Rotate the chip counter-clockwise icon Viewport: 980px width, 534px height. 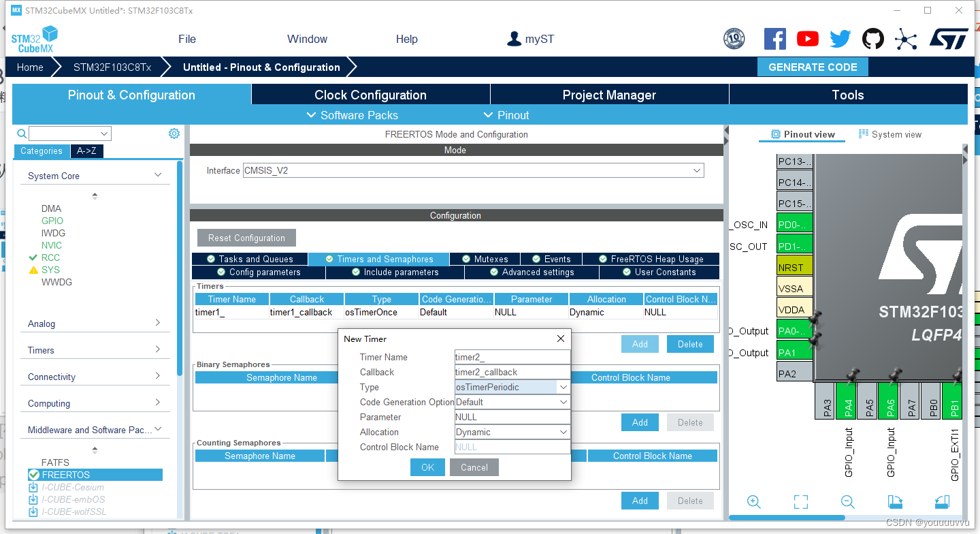click(x=942, y=502)
